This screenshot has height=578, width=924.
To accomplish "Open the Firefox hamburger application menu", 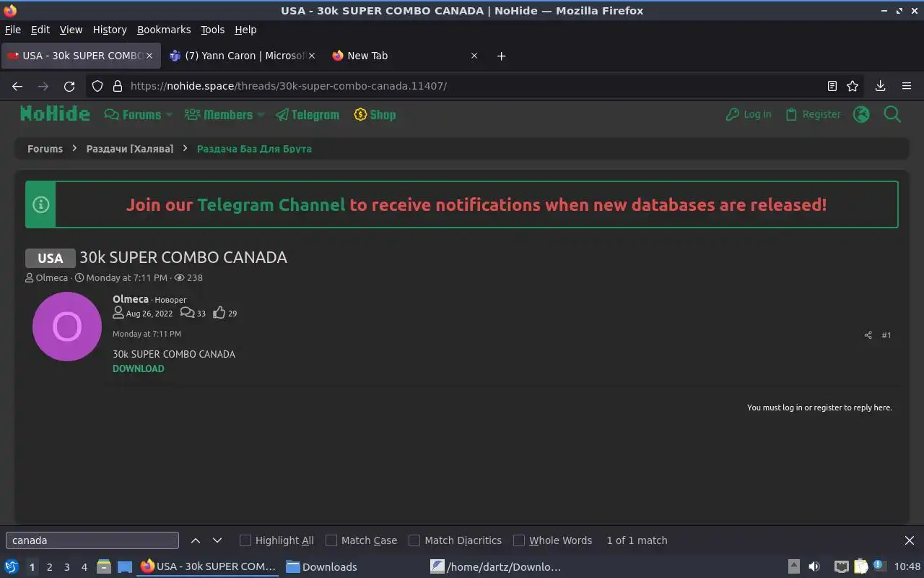I will 907,86.
